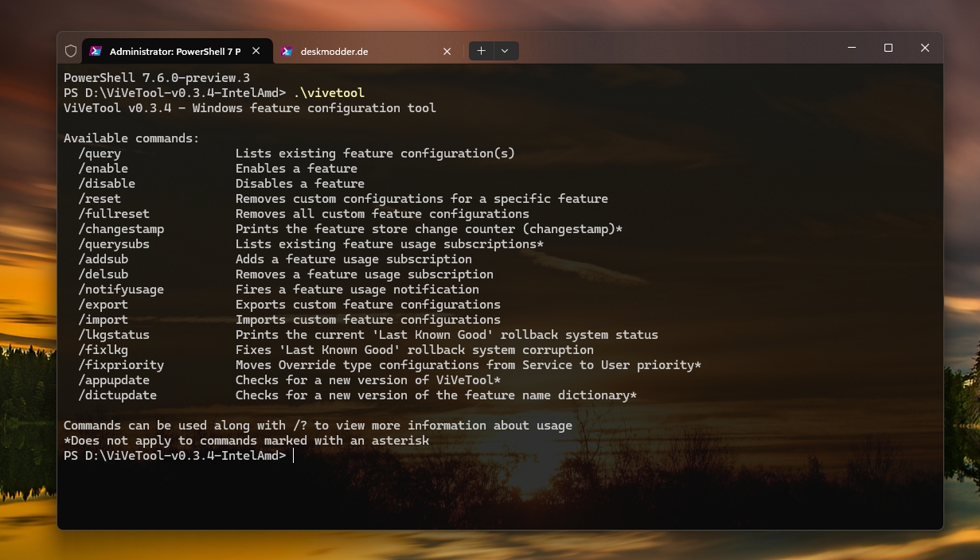Click 'Checks for a new version of ViVeTool' text
The image size is (980, 560).
click(x=368, y=380)
